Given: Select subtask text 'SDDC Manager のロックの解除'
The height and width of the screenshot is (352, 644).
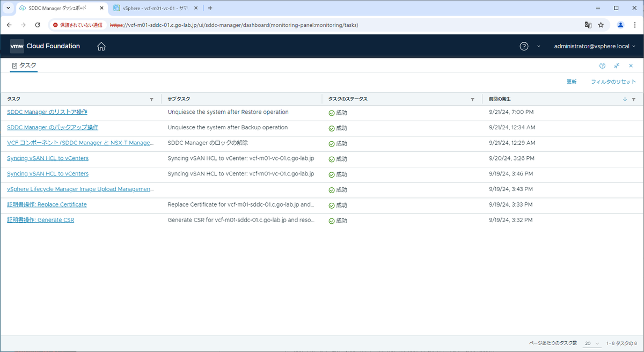Looking at the screenshot, I should click(208, 143).
